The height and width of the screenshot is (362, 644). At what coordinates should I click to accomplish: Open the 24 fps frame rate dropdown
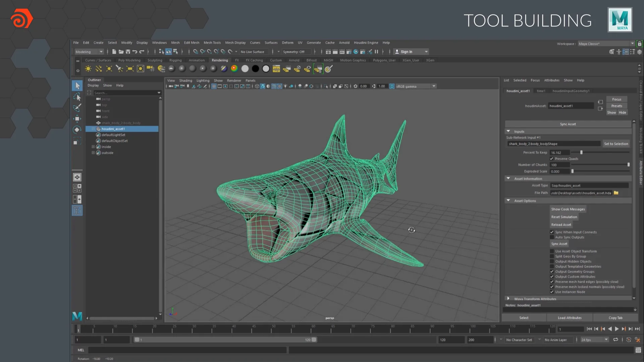(x=594, y=340)
